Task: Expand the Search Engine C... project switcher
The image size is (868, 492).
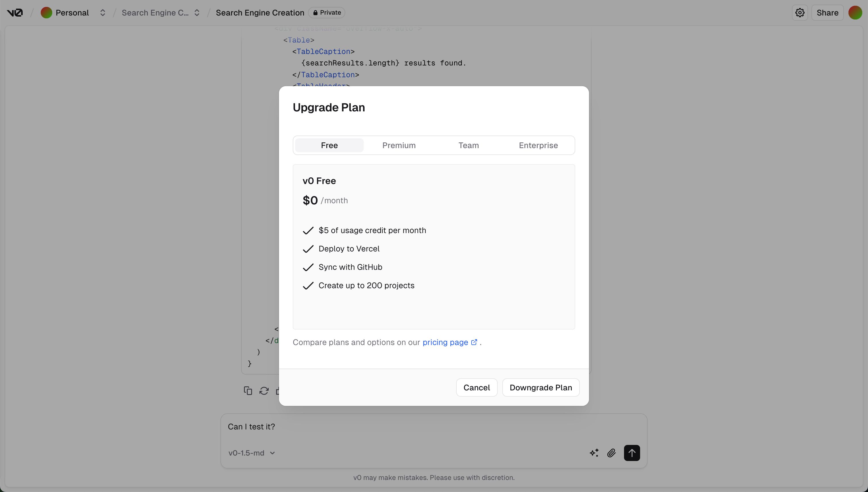Action: click(197, 13)
